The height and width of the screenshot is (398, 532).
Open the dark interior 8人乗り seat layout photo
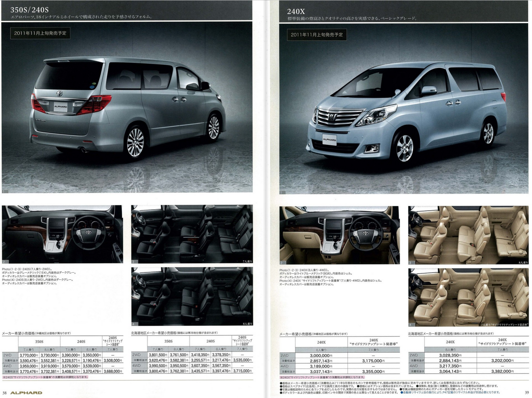[192, 296]
